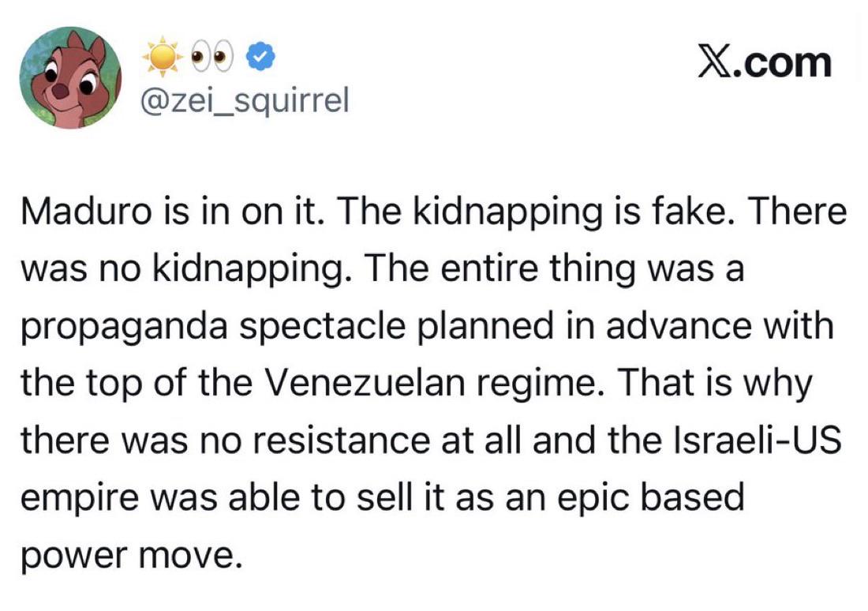Click the sun emoji in display name
Image resolution: width=868 pixels, height=611 pixels.
(x=162, y=57)
